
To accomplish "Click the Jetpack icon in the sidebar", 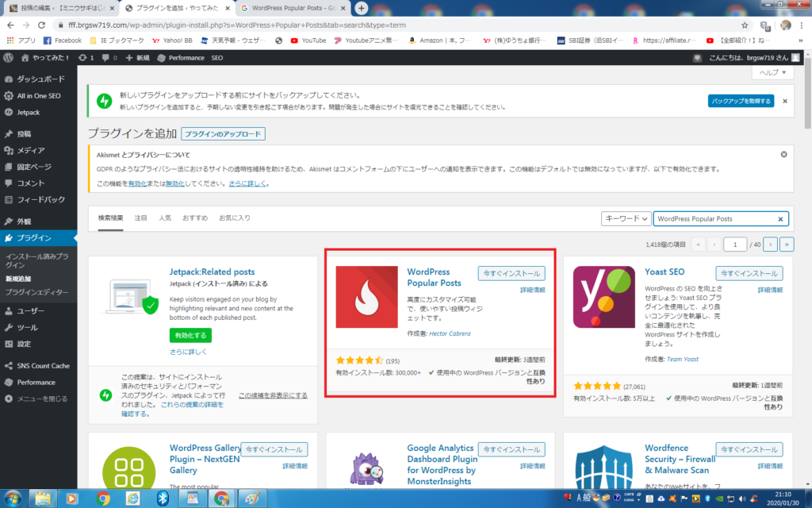I will pyautogui.click(x=9, y=113).
